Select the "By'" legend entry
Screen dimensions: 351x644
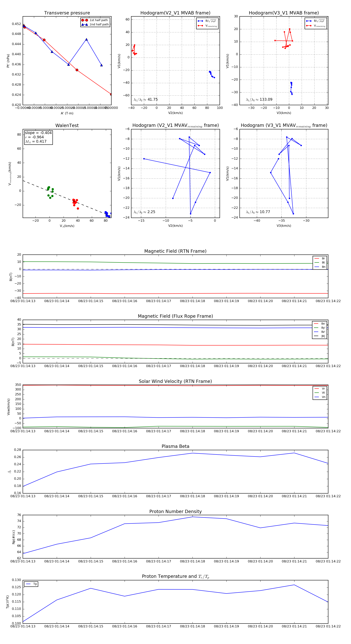point(320,328)
